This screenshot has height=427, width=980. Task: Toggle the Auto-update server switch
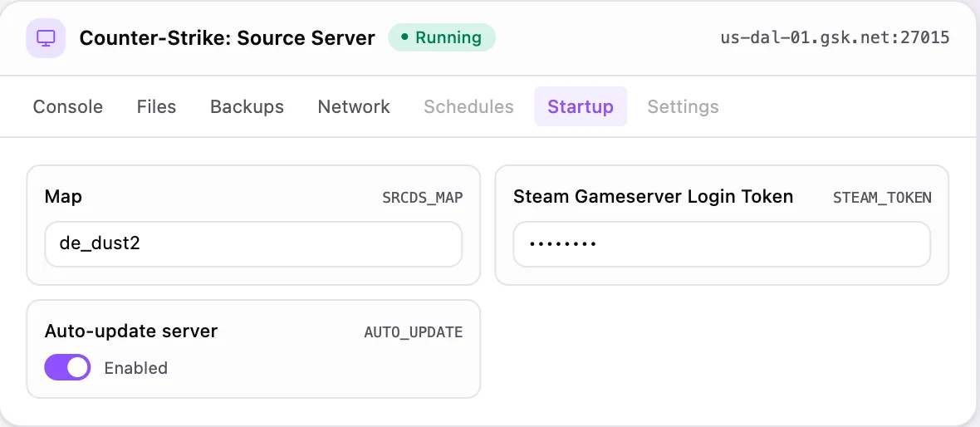click(x=67, y=368)
